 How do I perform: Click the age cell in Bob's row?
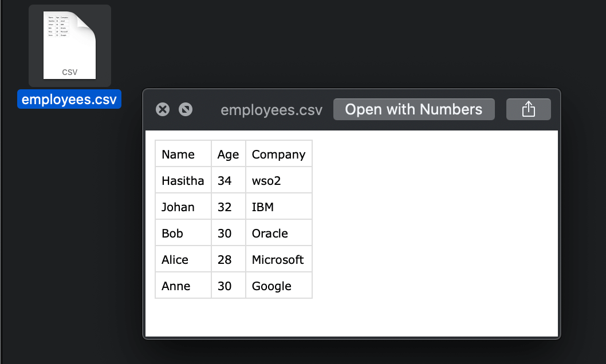(x=229, y=233)
